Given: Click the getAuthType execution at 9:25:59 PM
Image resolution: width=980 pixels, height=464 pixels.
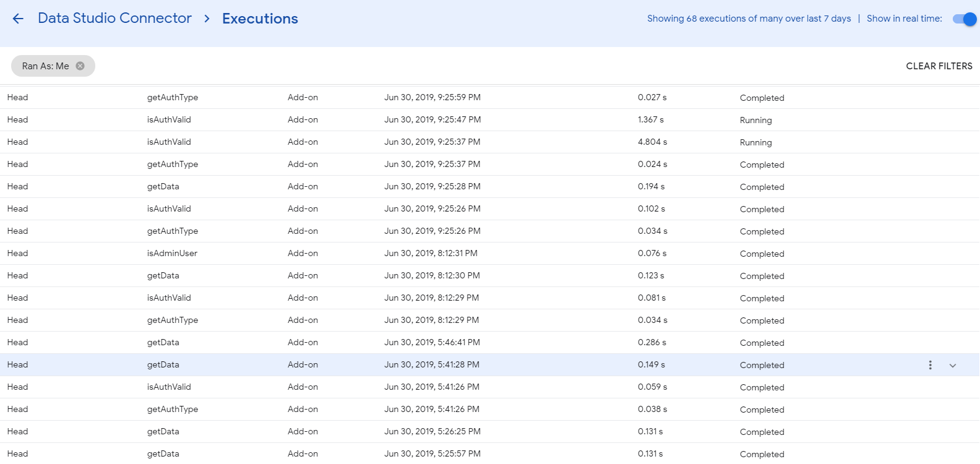Looking at the screenshot, I should pyautogui.click(x=173, y=98).
